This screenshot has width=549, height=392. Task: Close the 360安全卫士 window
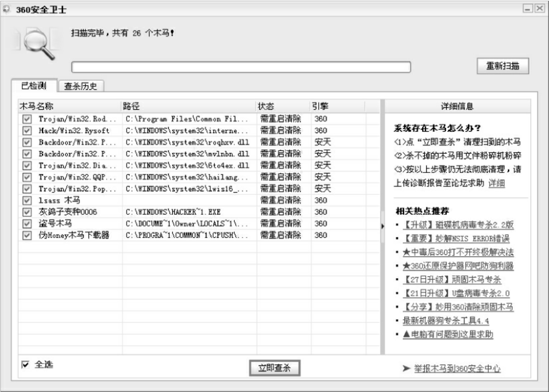tap(540, 8)
